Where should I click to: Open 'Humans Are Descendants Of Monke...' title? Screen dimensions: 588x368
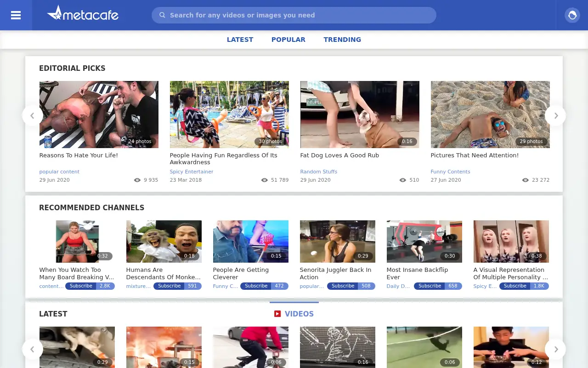coord(164,274)
